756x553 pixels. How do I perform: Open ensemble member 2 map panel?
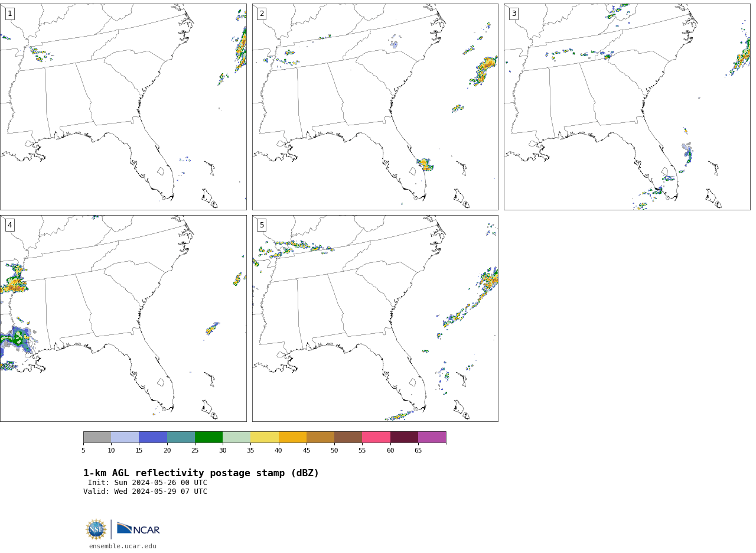tap(375, 107)
